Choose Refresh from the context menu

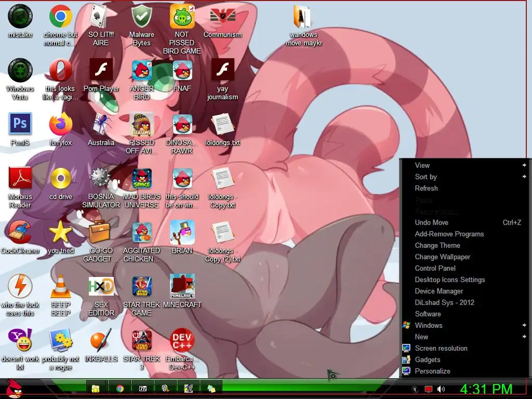(464, 188)
